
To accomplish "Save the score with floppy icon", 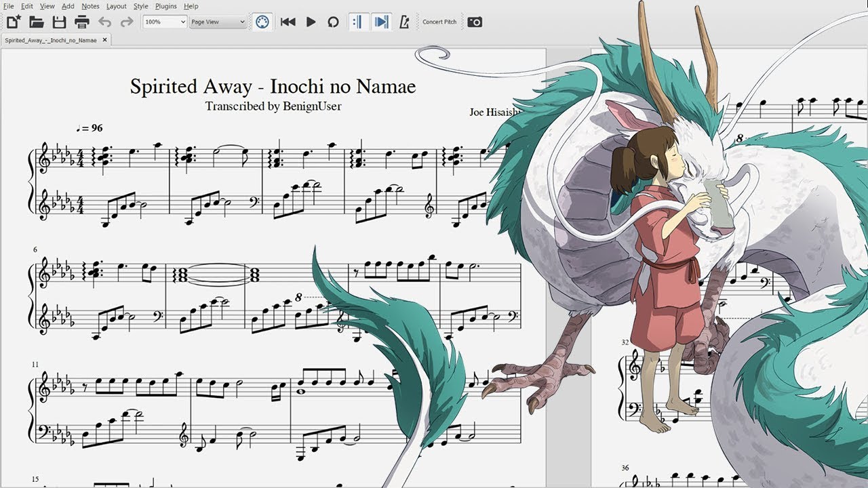I will point(60,22).
